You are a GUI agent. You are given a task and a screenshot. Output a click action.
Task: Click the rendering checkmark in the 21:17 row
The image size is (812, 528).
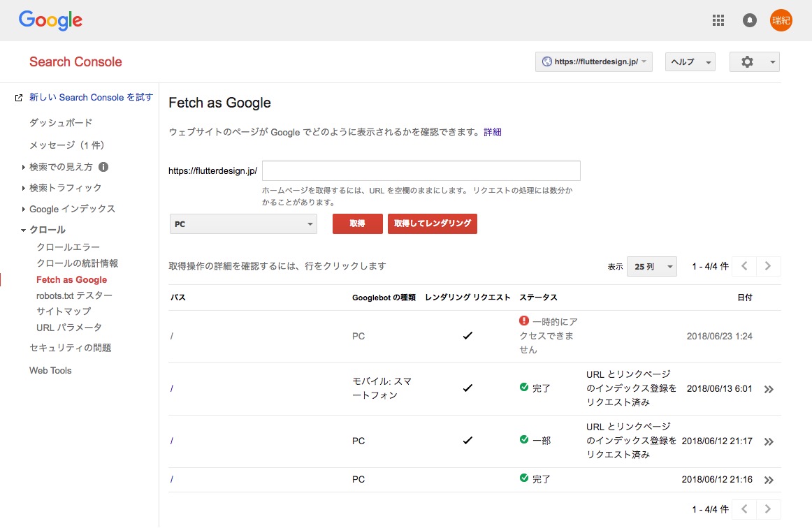(467, 440)
